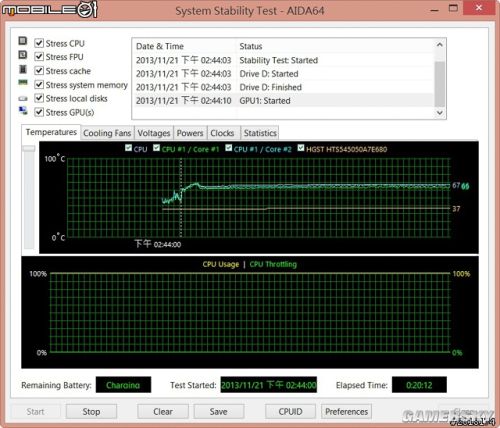The height and width of the screenshot is (428, 500).
Task: Click the green memory module icon
Action: point(23,82)
